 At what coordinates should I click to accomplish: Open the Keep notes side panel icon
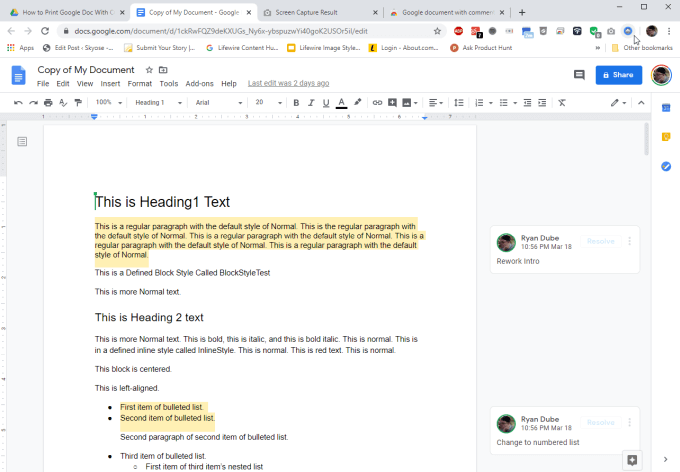click(666, 137)
